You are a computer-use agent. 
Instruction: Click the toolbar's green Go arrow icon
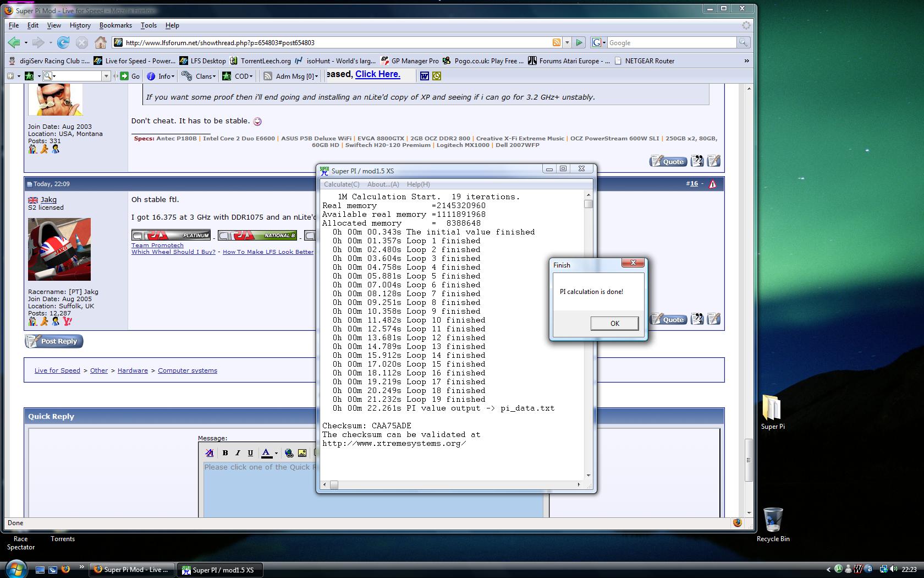coord(125,76)
